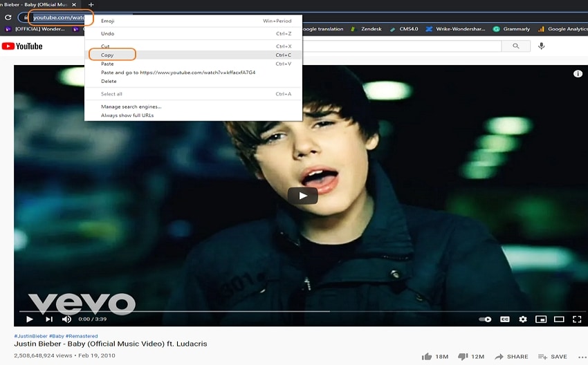This screenshot has height=365, width=588.
Task: Open the Google translation bookmark
Action: 322,29
